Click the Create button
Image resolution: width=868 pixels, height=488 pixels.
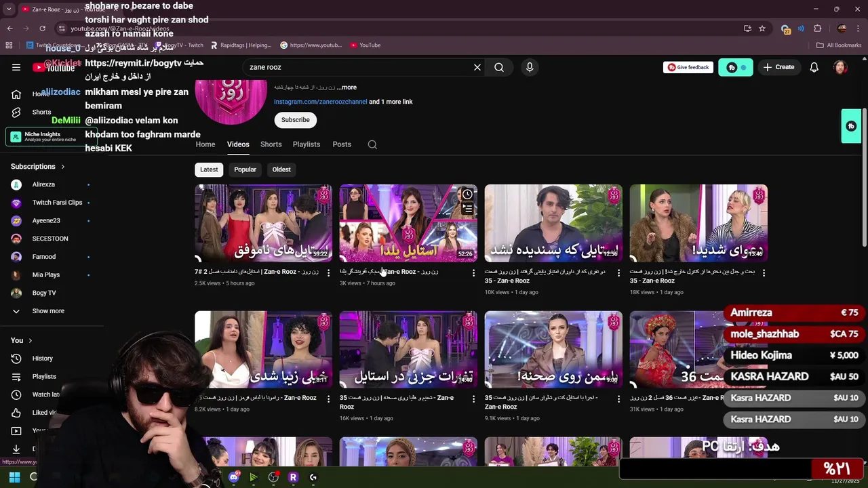click(778, 67)
